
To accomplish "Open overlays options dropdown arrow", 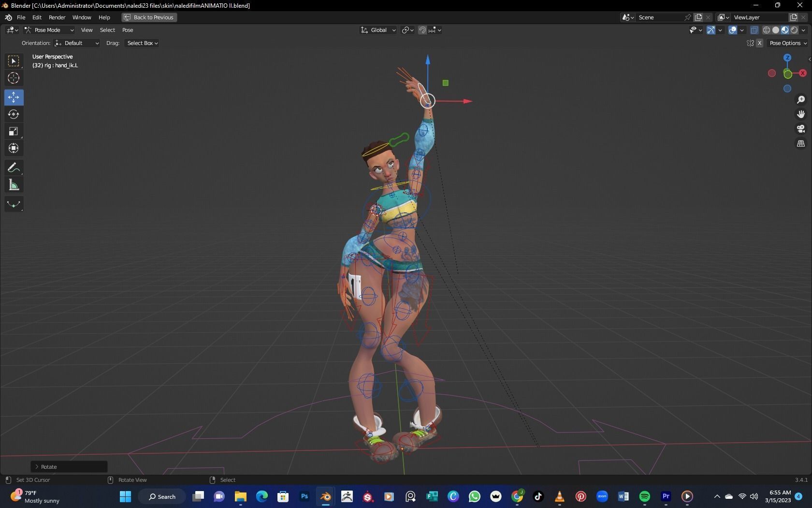I will click(742, 30).
